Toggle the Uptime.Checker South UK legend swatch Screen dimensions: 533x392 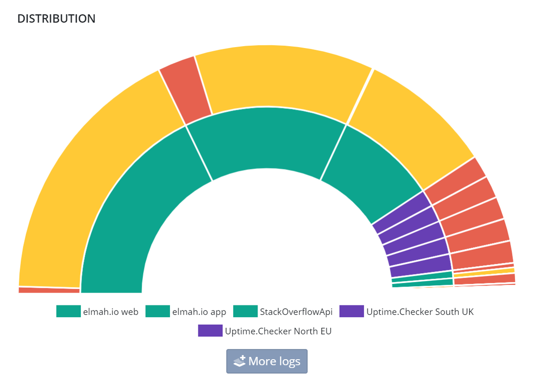click(352, 311)
